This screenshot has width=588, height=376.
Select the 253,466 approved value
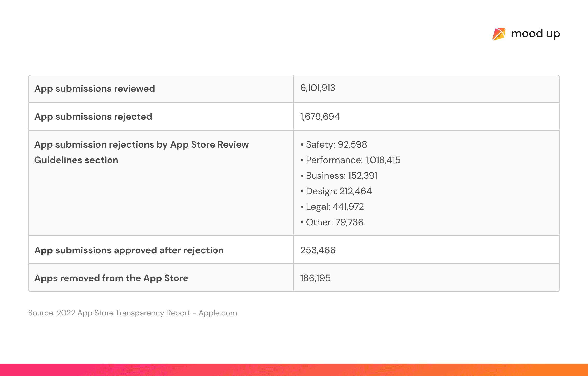(x=318, y=250)
